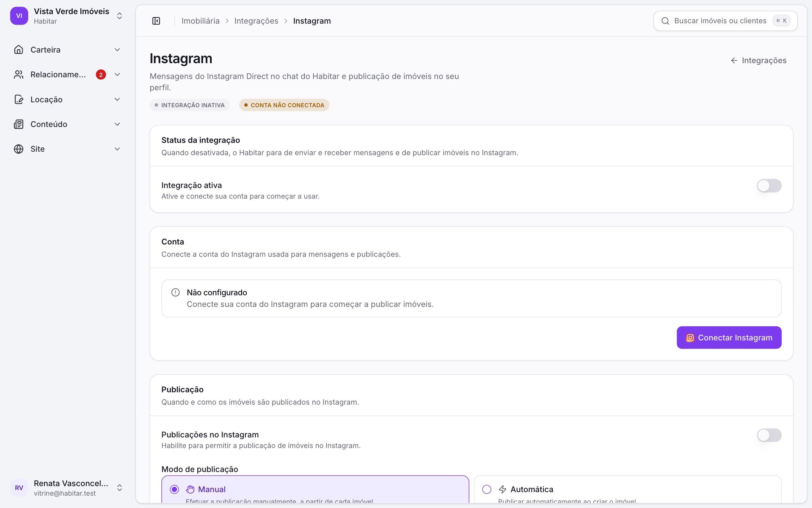This screenshot has width=812, height=508.
Task: Click the Status da integração heading
Action: tap(201, 140)
